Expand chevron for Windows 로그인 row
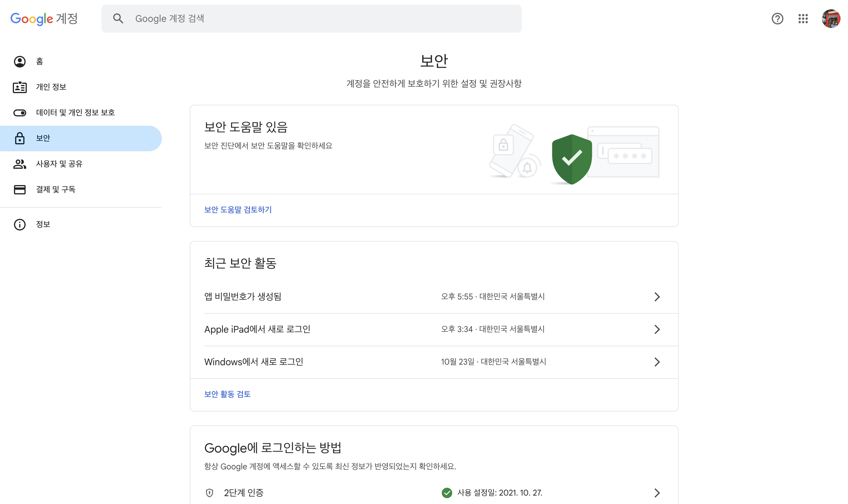The height and width of the screenshot is (504, 848). tap(657, 362)
